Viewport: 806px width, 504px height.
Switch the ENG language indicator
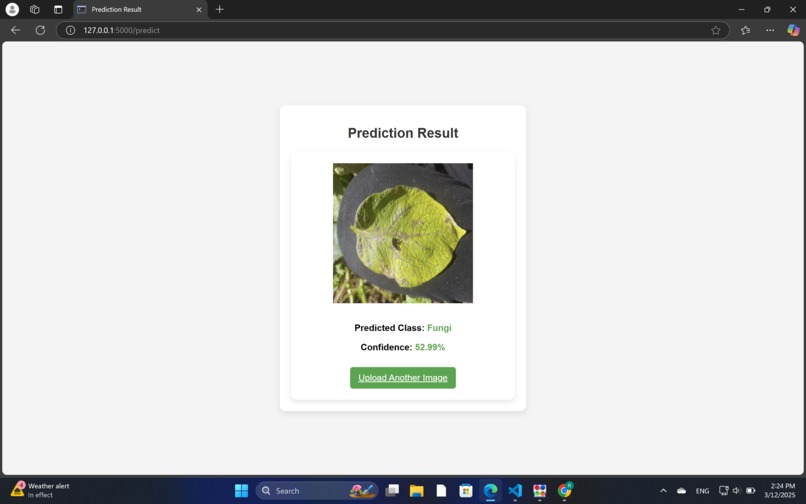tap(702, 491)
